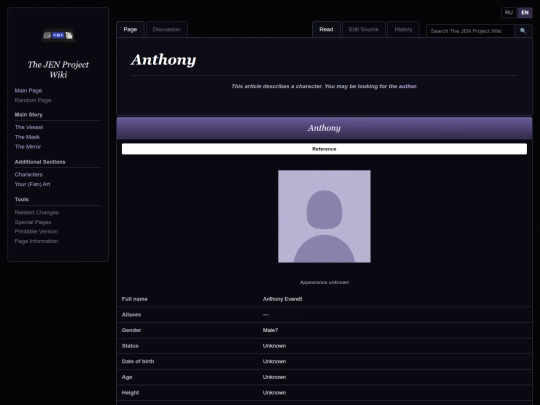Viewport: 540px width, 405px height.
Task: Go to Main Page in sidebar
Action: (x=28, y=91)
